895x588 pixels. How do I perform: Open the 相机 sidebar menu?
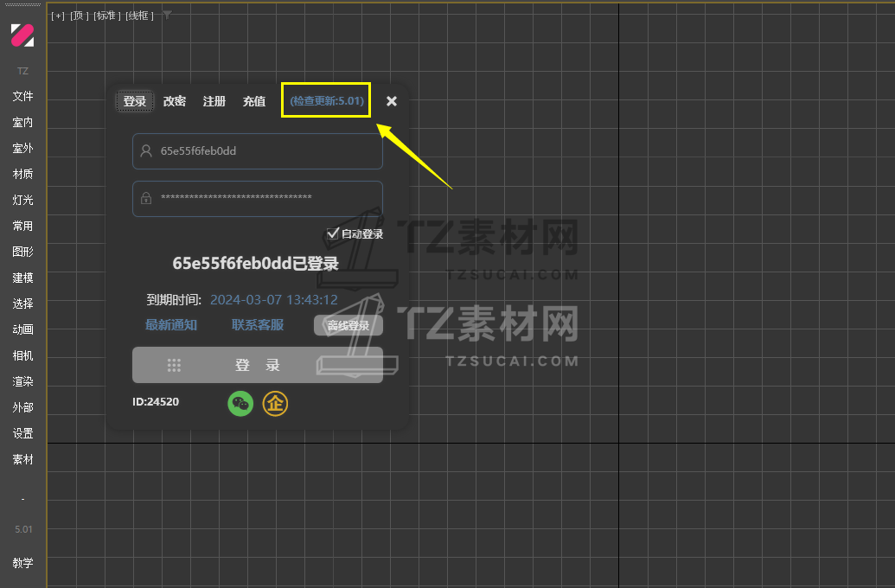22,355
